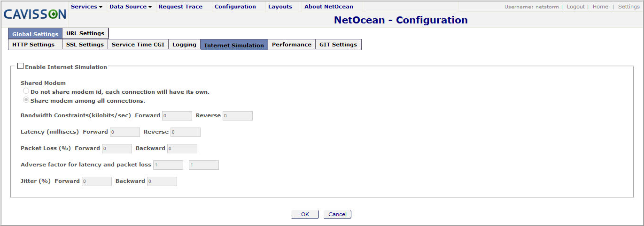
Task: Click the Packet Loss Forward field
Action: pos(117,149)
